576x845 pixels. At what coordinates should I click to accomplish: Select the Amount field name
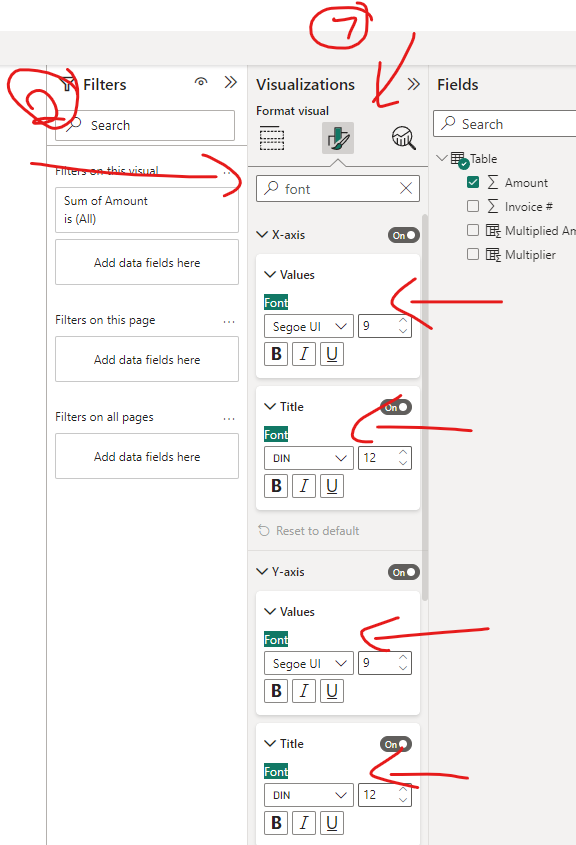click(x=526, y=183)
